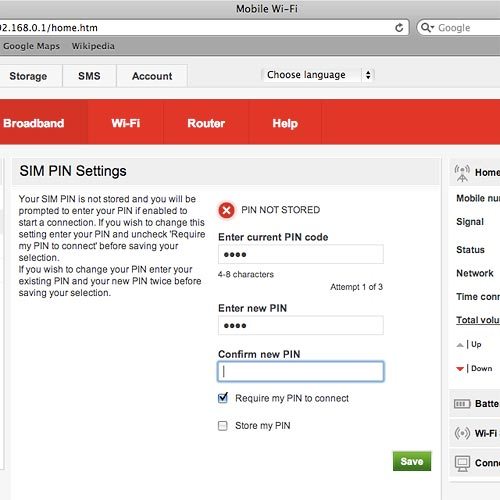Uncheck Require my PIN to connect

(223, 398)
